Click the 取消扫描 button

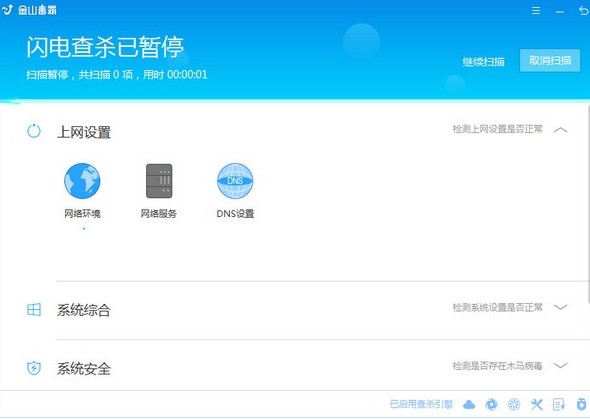(550, 60)
